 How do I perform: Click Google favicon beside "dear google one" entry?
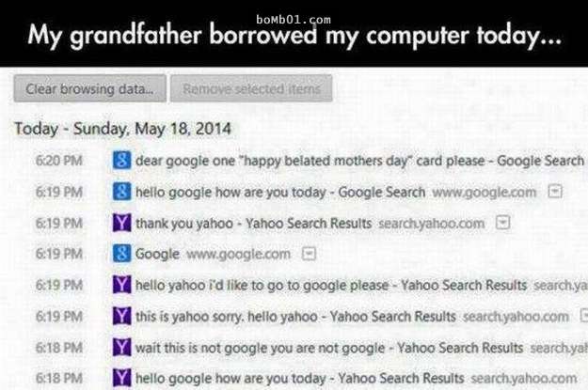[120, 161]
